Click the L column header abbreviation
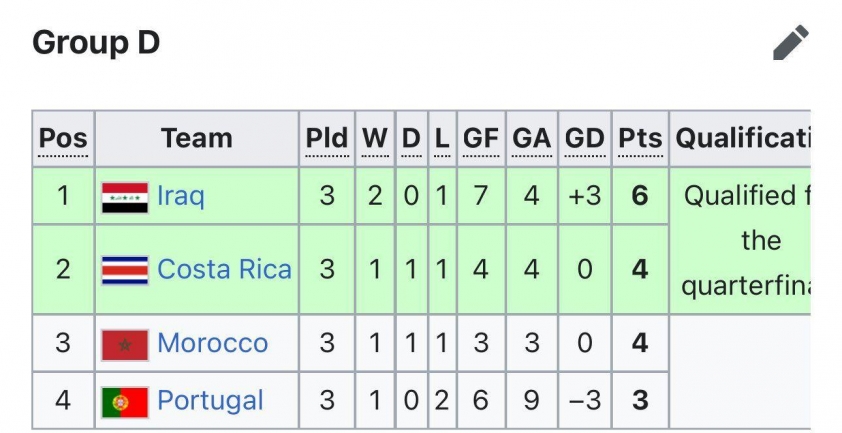This screenshot has width=842, height=433. tap(442, 139)
